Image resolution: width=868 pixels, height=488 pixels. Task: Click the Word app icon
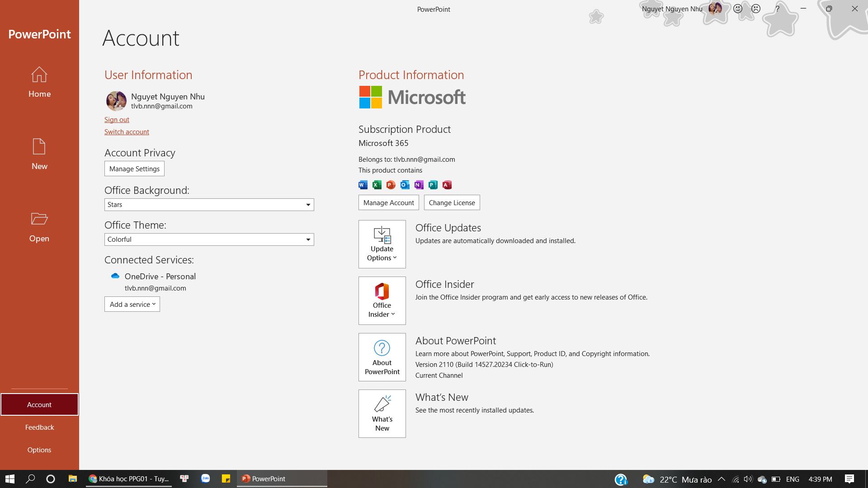point(363,185)
